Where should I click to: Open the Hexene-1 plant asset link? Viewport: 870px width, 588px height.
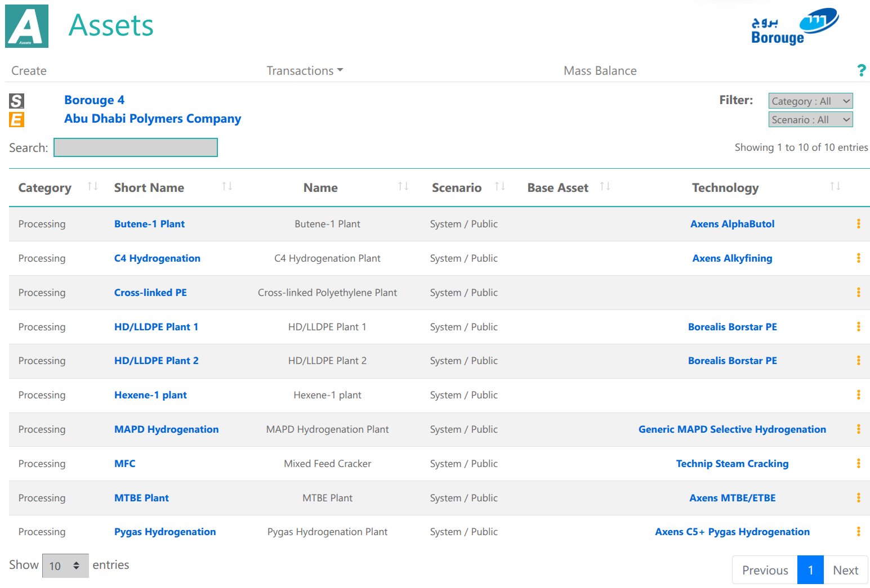coord(150,395)
